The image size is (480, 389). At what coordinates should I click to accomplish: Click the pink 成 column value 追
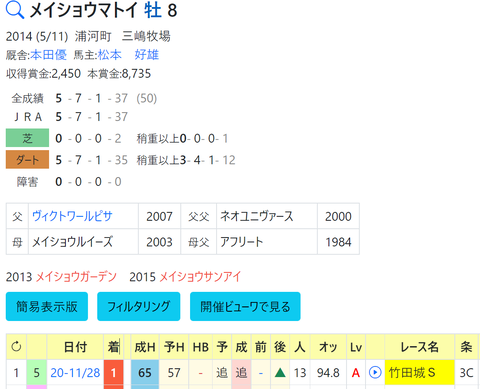241,372
